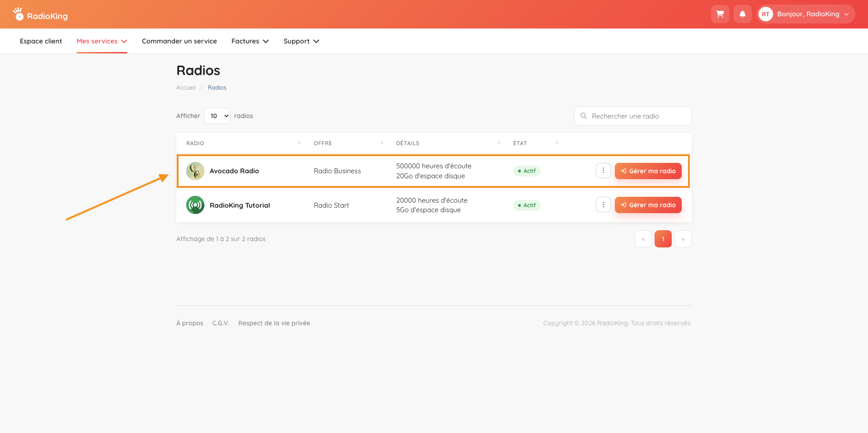Click the RT user avatar
Screen dimensions: 868x433
765,14
